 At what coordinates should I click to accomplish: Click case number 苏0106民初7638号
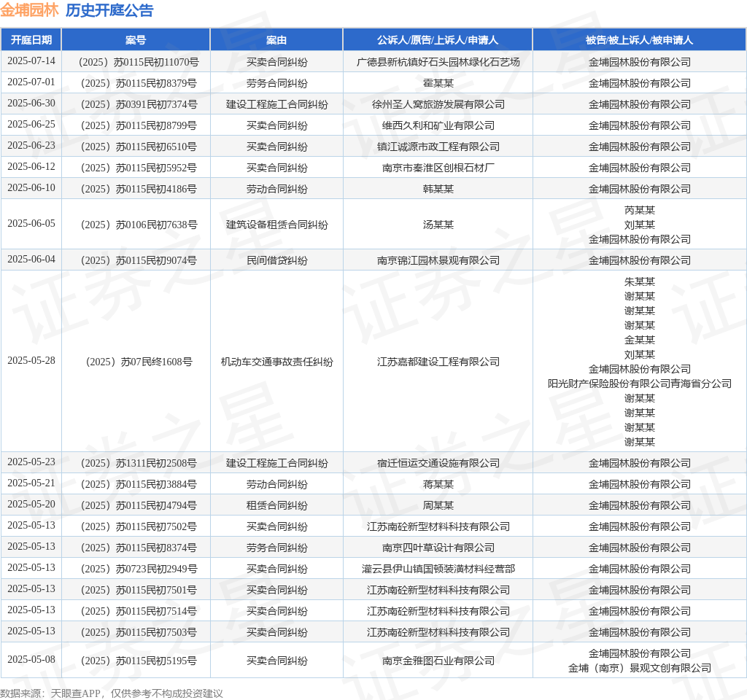139,225
